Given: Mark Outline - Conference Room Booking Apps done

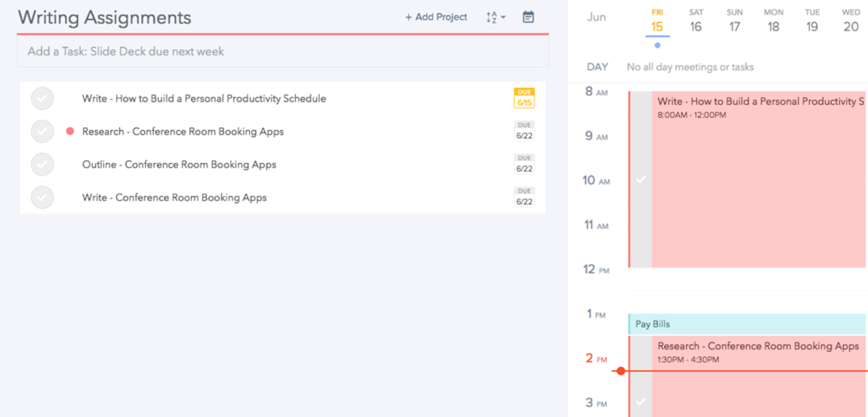Looking at the screenshot, I should pos(42,164).
